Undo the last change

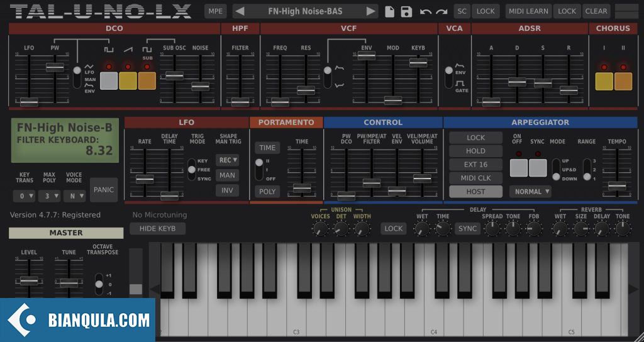(426, 11)
